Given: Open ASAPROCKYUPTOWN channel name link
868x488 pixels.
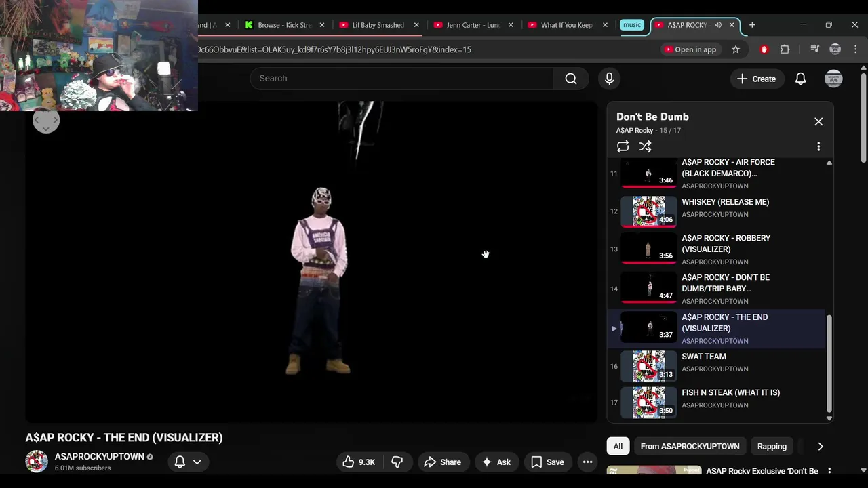Looking at the screenshot, I should [100, 457].
